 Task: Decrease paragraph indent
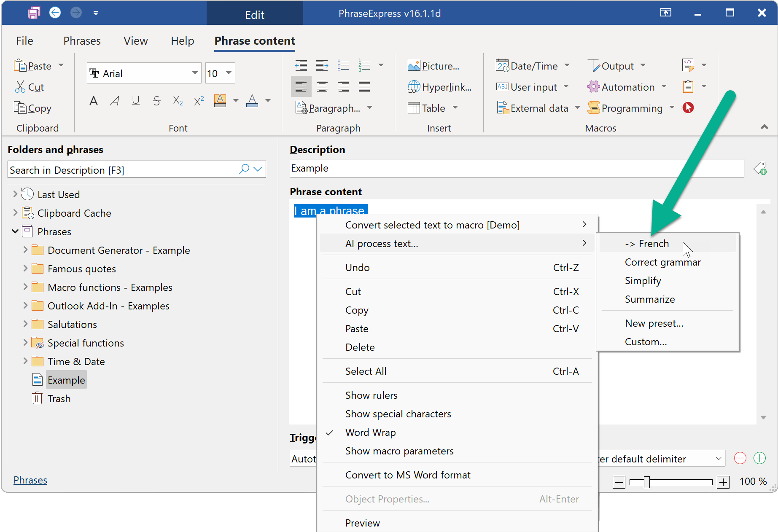[x=301, y=65]
